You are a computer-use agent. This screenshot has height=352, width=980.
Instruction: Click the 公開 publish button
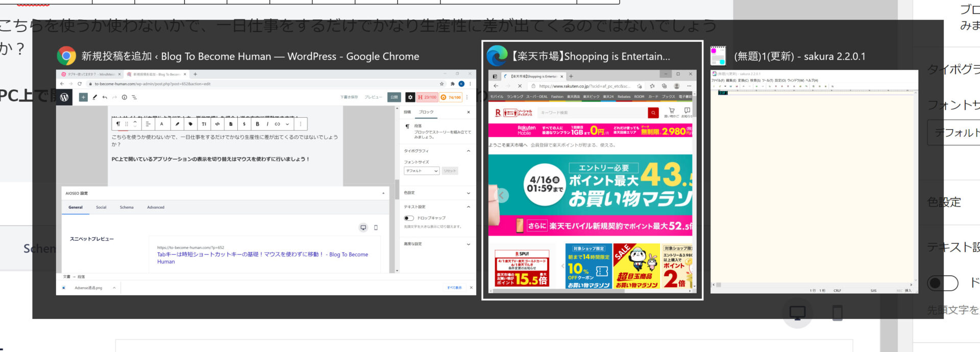click(394, 97)
